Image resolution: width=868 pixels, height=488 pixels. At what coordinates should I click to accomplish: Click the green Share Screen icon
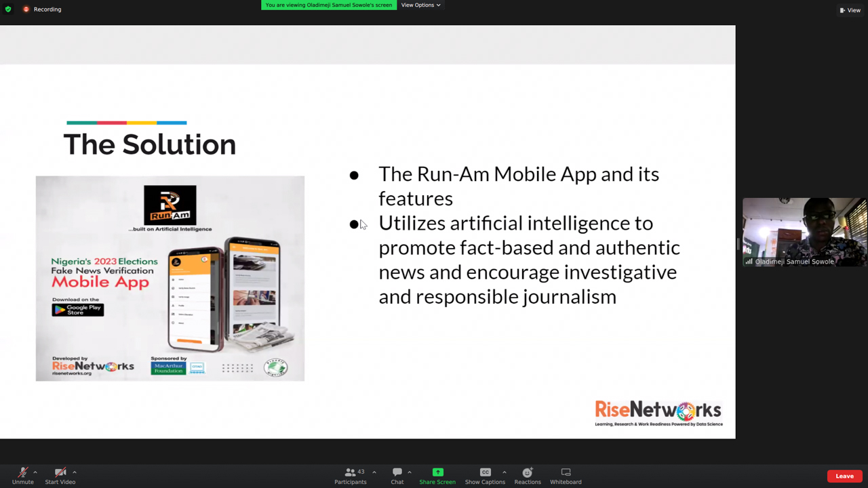click(x=437, y=472)
